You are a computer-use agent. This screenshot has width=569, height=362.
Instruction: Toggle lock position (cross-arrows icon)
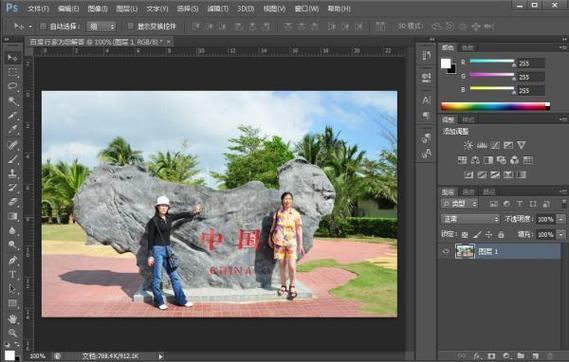[x=489, y=235]
